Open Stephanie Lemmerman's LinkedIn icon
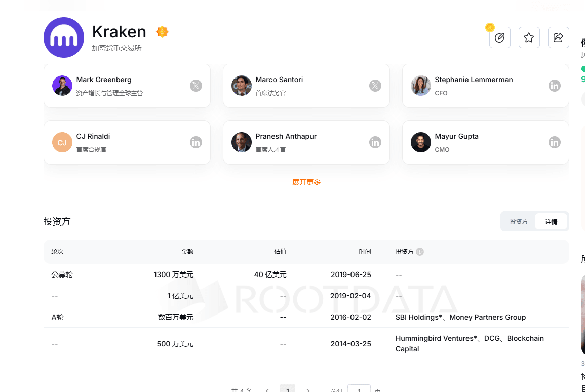 pos(555,86)
